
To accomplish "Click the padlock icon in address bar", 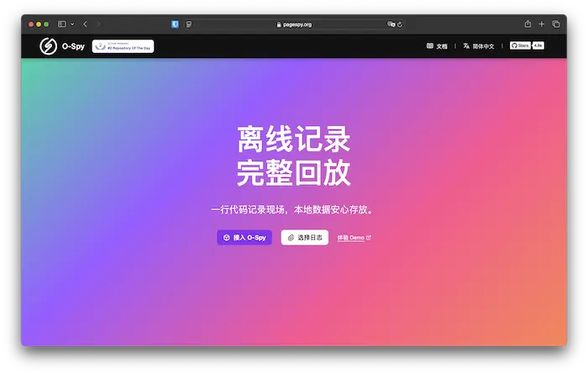I will (x=279, y=24).
